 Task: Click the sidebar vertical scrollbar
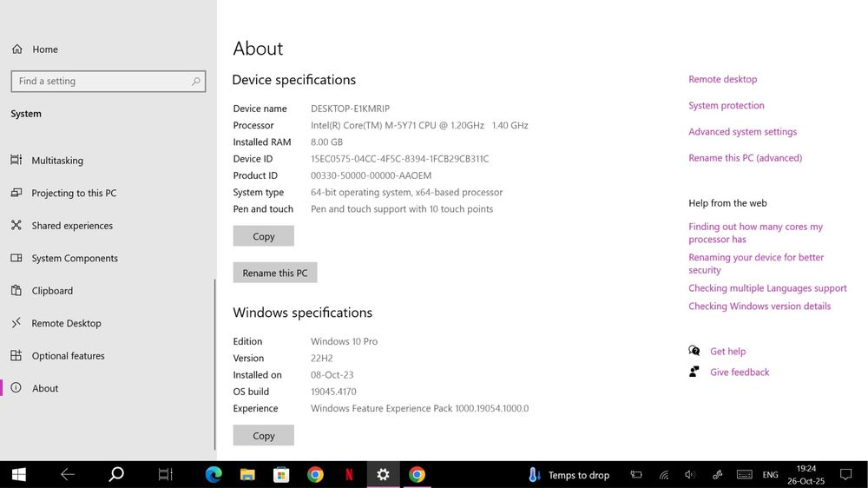(x=214, y=364)
